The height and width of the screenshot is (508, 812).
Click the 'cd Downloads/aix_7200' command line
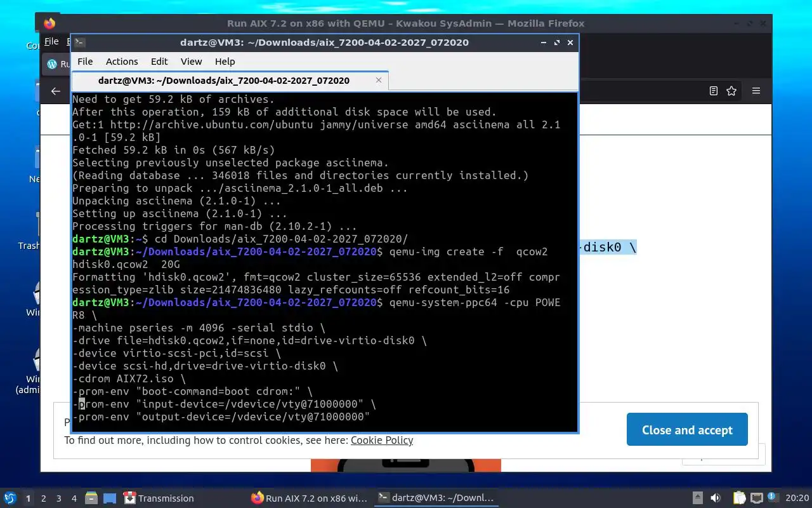point(240,239)
